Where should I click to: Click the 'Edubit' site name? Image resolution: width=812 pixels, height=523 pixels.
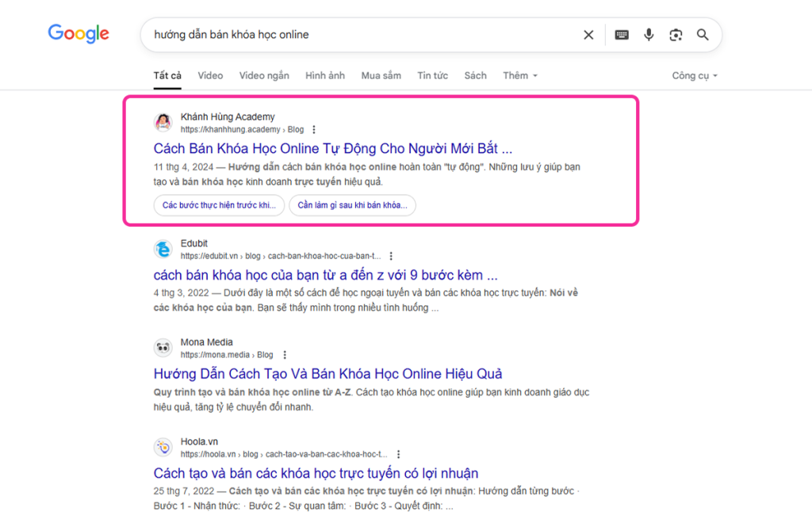click(x=193, y=243)
